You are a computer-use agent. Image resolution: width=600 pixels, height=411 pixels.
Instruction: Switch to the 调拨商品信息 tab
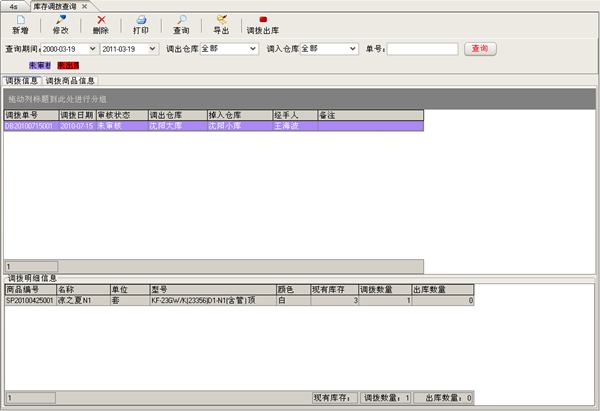click(x=70, y=80)
